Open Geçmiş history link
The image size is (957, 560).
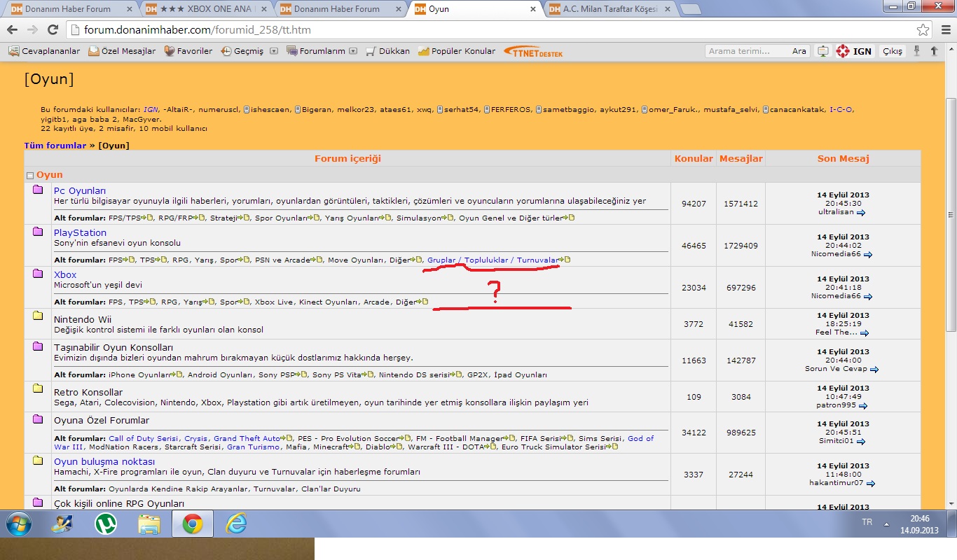(242, 51)
